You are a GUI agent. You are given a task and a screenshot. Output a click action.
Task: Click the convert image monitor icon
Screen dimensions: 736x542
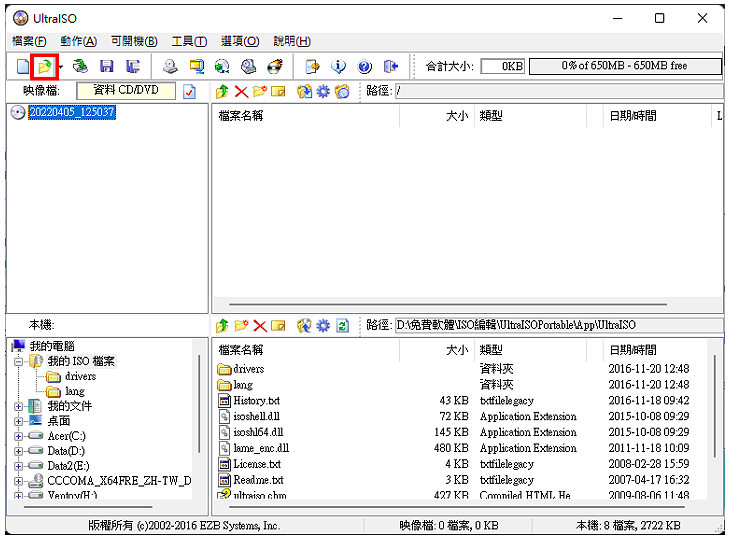196,67
